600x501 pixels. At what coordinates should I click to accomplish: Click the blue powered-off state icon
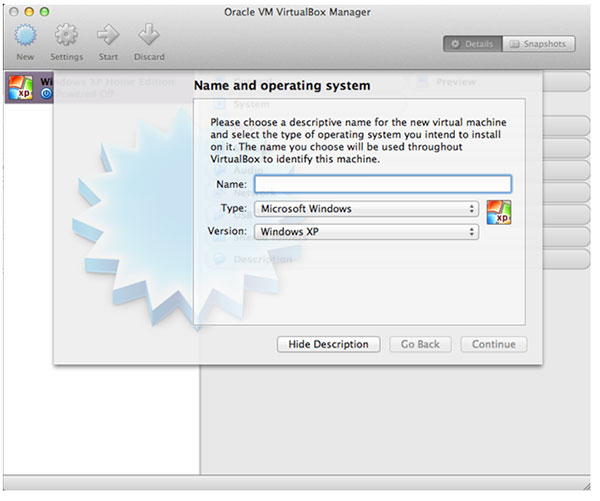pyautogui.click(x=46, y=93)
